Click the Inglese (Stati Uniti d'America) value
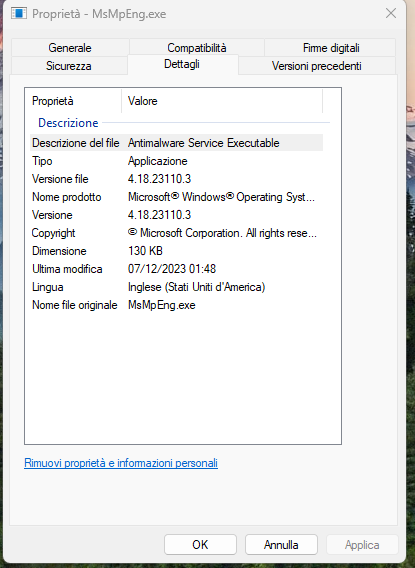The width and height of the screenshot is (415, 568). coord(197,287)
